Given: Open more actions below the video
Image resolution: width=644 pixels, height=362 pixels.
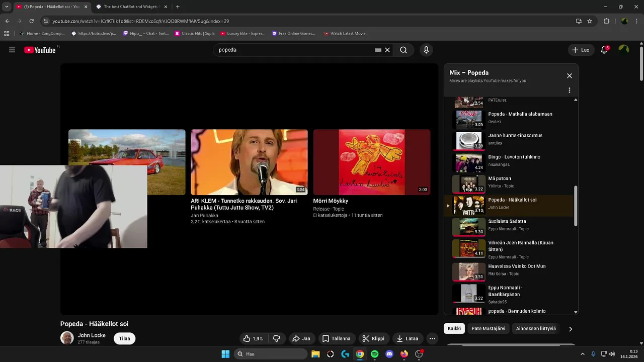Looking at the screenshot, I should 432,338.
